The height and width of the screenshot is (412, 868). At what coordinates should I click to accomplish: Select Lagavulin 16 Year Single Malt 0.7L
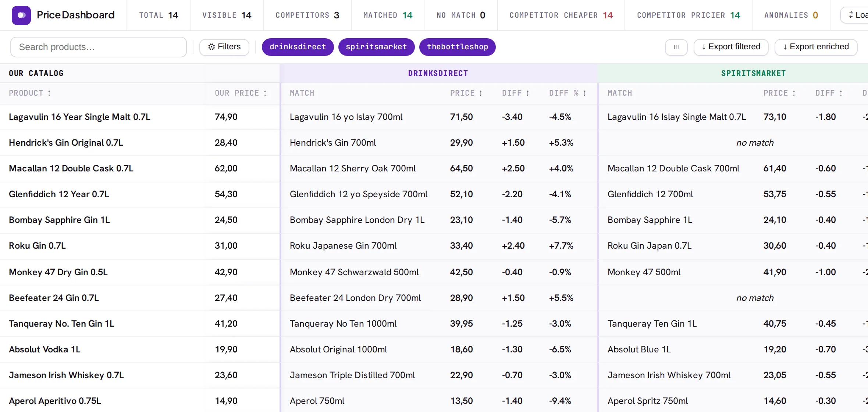[x=79, y=117]
